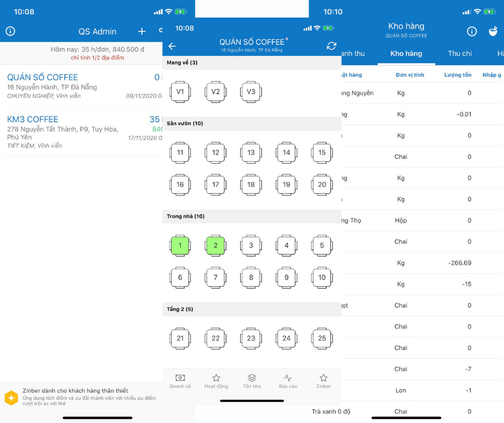
Task: Open the Zinber tab in bottom bar
Action: pos(323,381)
